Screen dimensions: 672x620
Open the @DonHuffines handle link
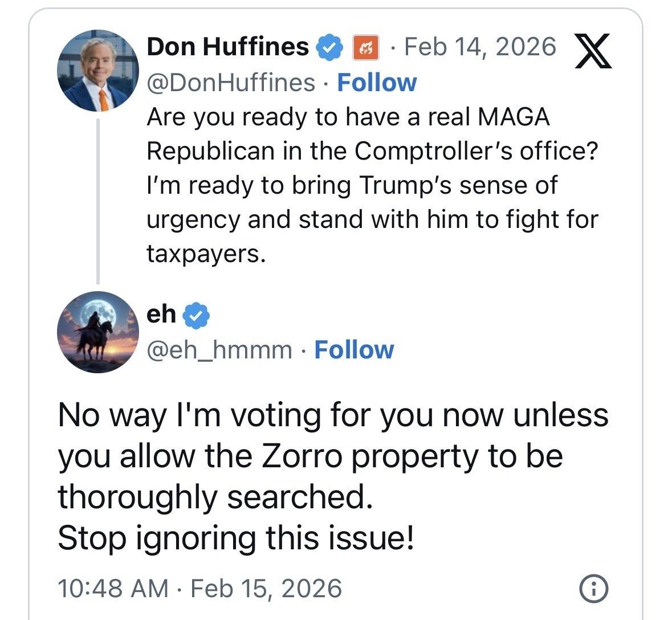pos(231,83)
